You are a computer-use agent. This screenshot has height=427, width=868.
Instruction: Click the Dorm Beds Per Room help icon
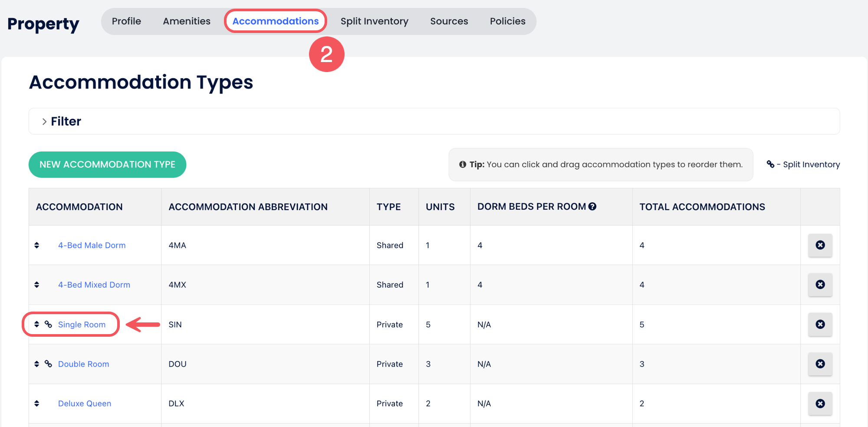592,207
